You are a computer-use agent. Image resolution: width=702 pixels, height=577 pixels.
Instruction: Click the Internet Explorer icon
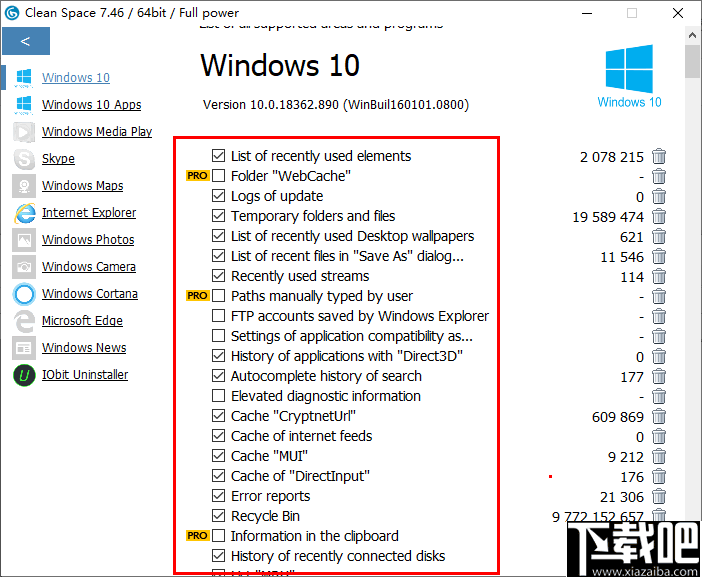coord(25,213)
